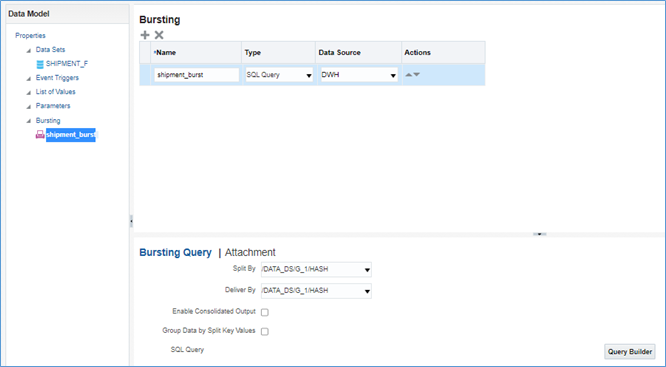Open the Query Builder

pyautogui.click(x=629, y=352)
